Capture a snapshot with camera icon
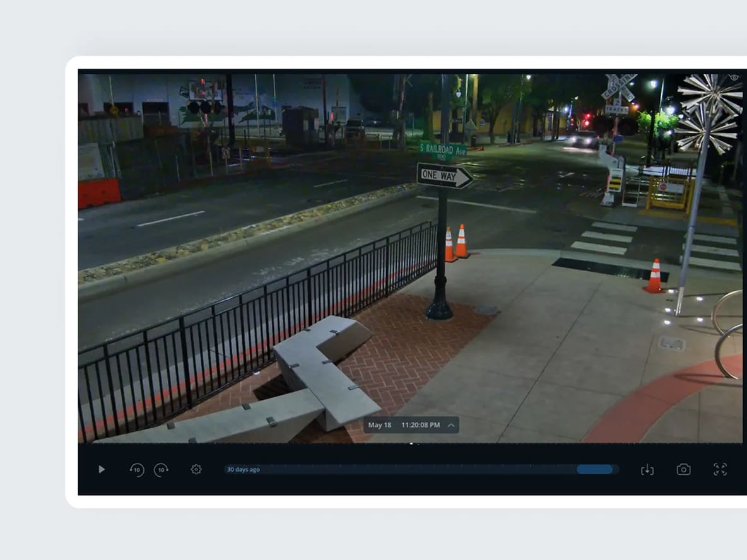Viewport: 747px width, 560px height. pos(683,469)
